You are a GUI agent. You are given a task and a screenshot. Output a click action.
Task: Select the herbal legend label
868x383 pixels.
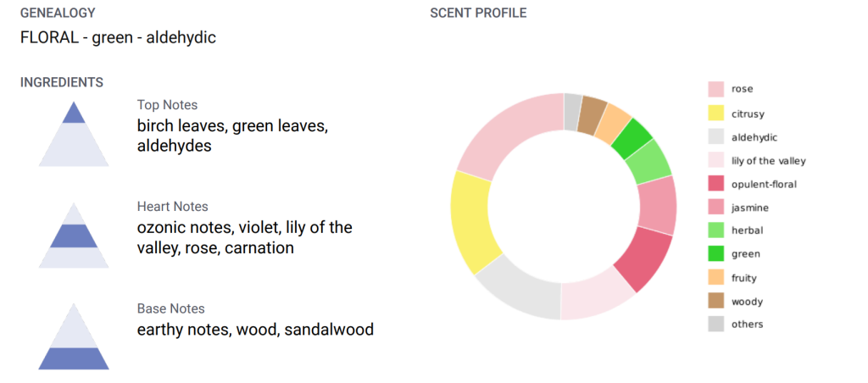(745, 230)
